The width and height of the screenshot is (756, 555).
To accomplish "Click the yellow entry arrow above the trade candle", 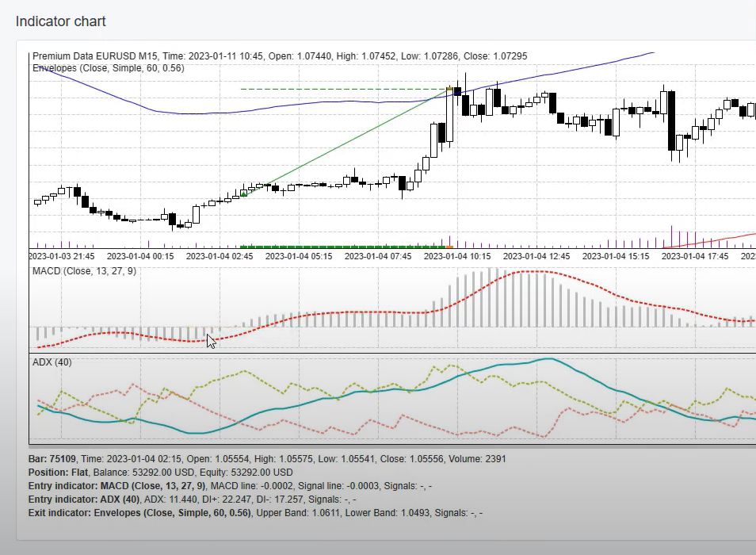I will pyautogui.click(x=449, y=87).
